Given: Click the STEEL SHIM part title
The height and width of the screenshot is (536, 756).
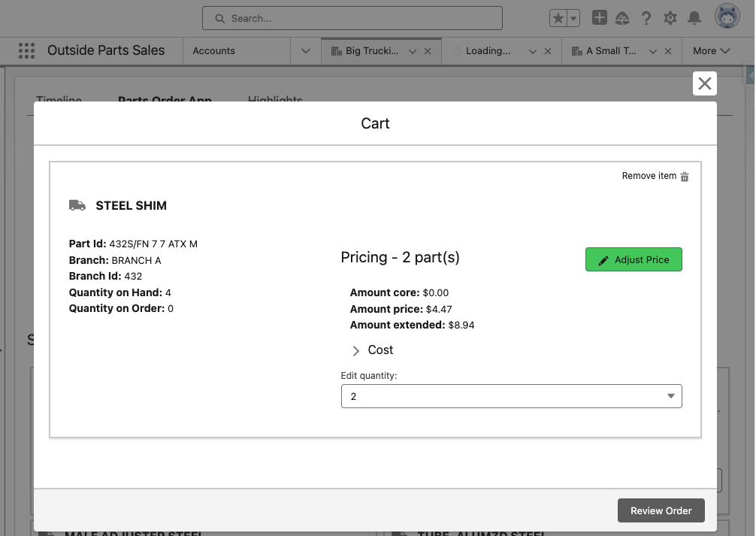Looking at the screenshot, I should click(x=132, y=205).
